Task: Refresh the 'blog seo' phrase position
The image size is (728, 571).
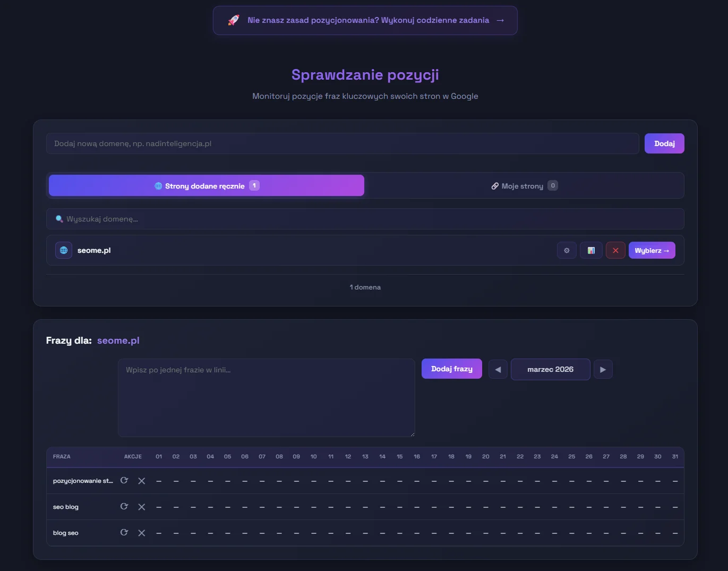Action: 124,533
